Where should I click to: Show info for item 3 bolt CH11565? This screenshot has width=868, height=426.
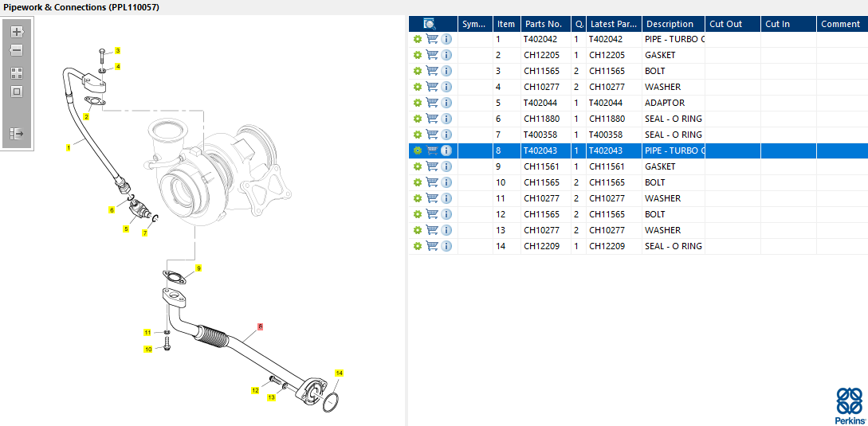[446, 71]
